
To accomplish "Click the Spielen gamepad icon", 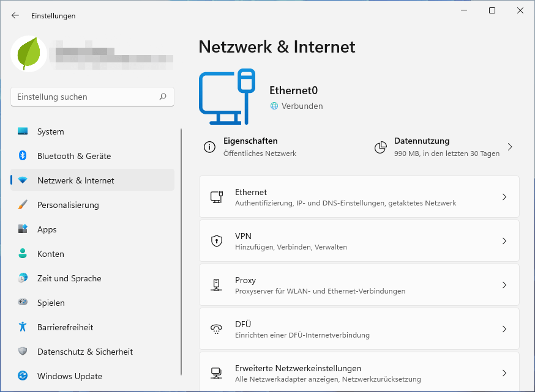I will coord(23,303).
